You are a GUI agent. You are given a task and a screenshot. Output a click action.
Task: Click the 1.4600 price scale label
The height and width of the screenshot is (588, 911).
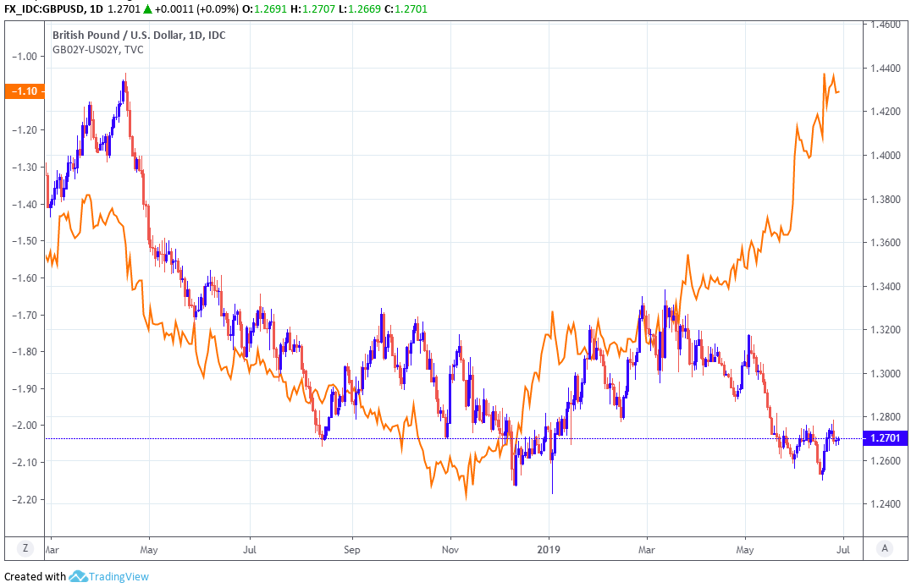(x=880, y=25)
